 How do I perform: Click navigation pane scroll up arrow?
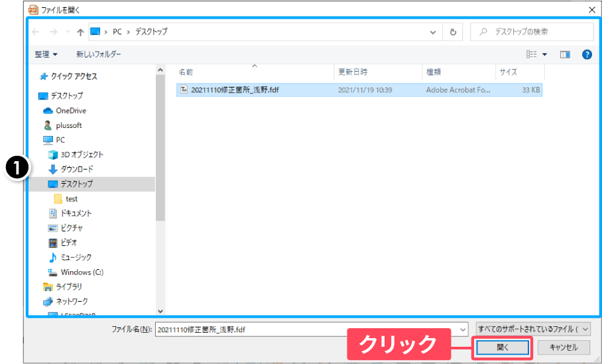point(160,70)
